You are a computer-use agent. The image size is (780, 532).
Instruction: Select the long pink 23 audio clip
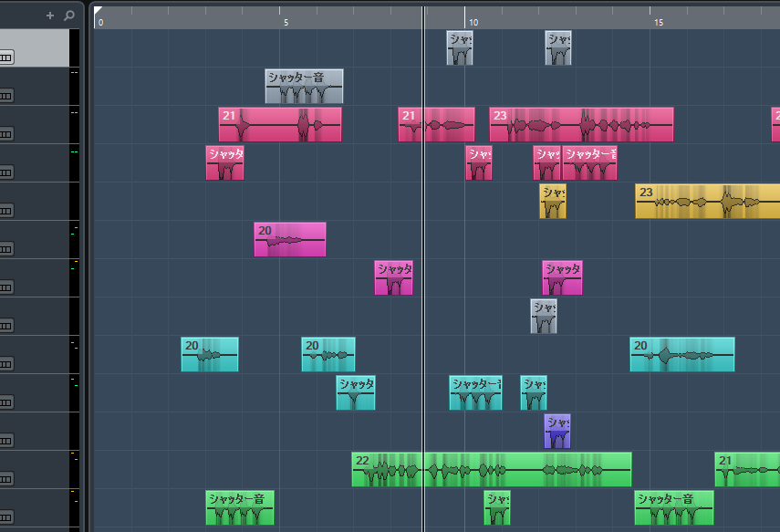pyautogui.click(x=581, y=124)
